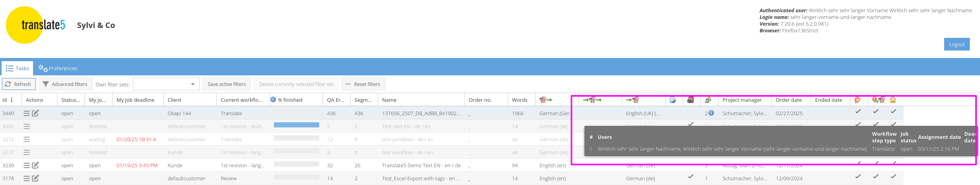Click edit task icon in row 3230

(35, 165)
